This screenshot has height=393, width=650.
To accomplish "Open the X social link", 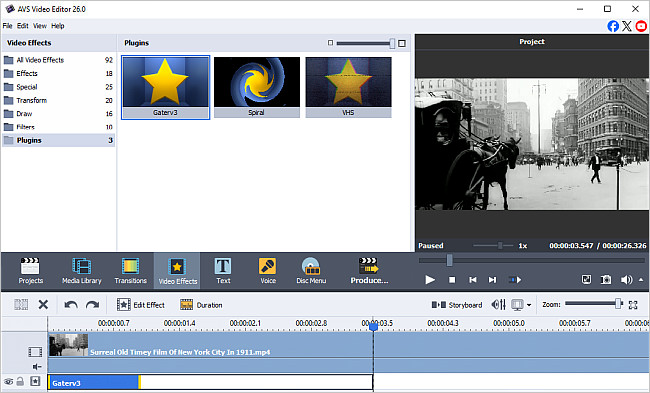I will click(627, 26).
